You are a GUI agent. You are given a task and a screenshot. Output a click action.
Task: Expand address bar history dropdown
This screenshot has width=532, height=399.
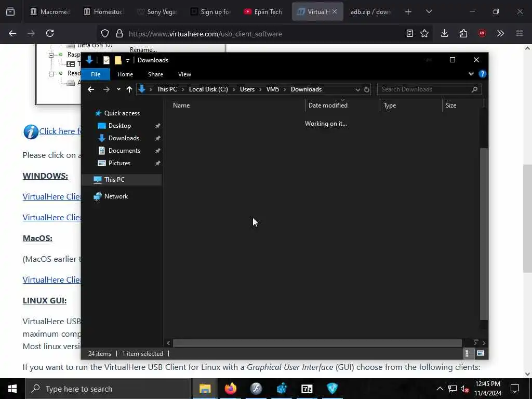(357, 89)
